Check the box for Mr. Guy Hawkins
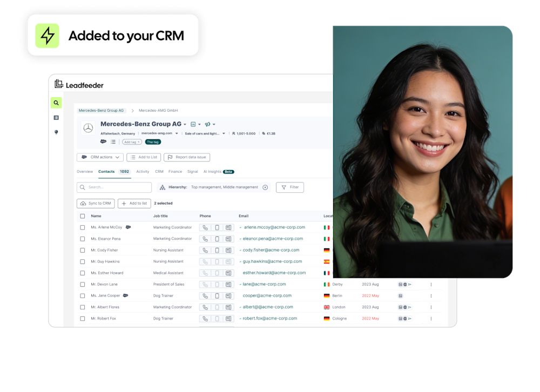Image resolution: width=540 pixels, height=392 pixels. (x=82, y=261)
